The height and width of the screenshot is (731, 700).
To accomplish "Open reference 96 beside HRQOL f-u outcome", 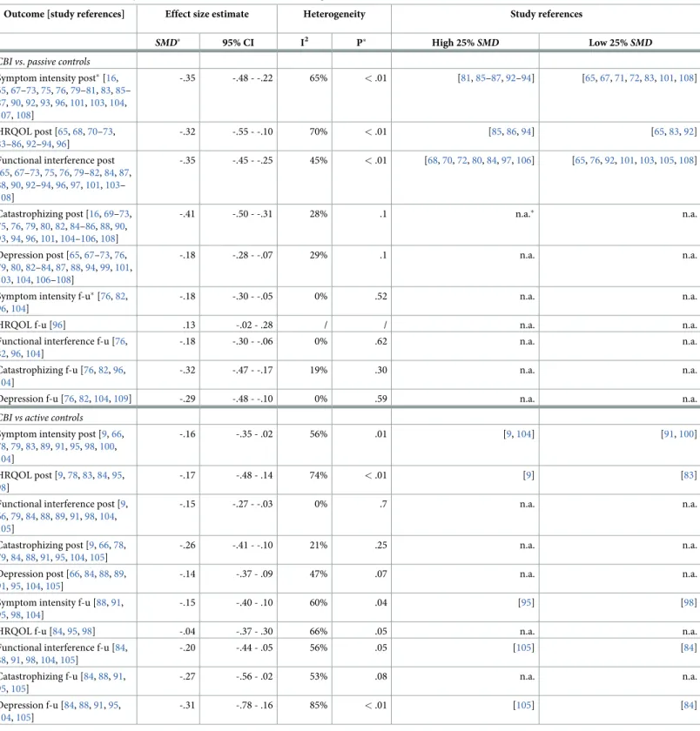I will 57,325.
